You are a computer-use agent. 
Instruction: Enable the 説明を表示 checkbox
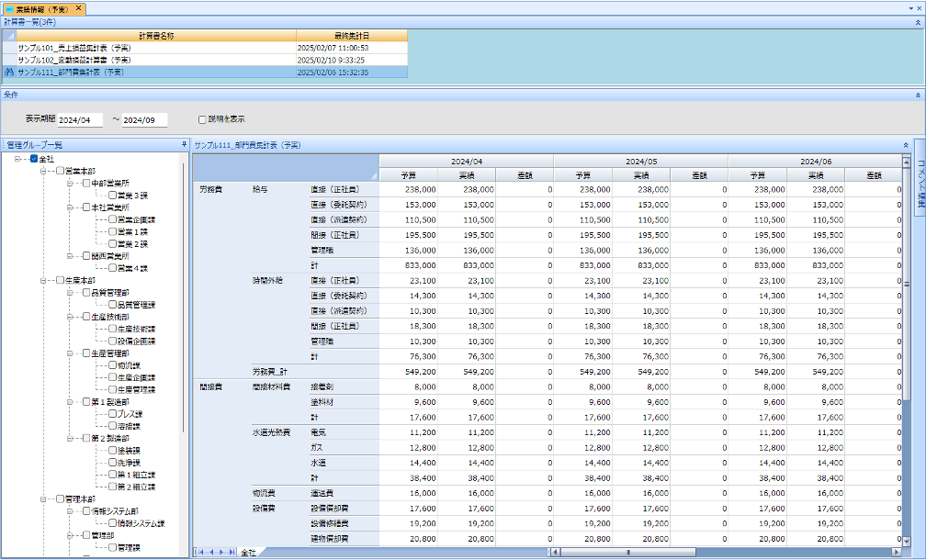(202, 119)
